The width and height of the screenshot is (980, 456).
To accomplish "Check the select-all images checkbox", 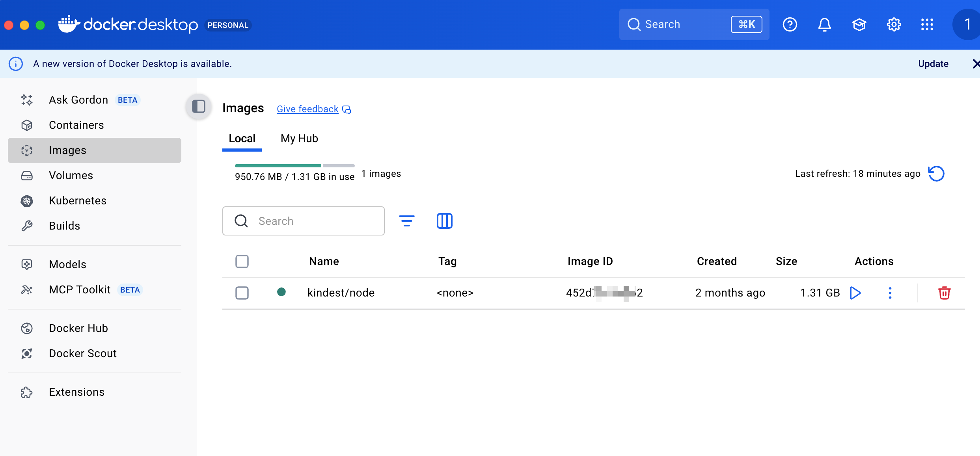I will coord(242,261).
